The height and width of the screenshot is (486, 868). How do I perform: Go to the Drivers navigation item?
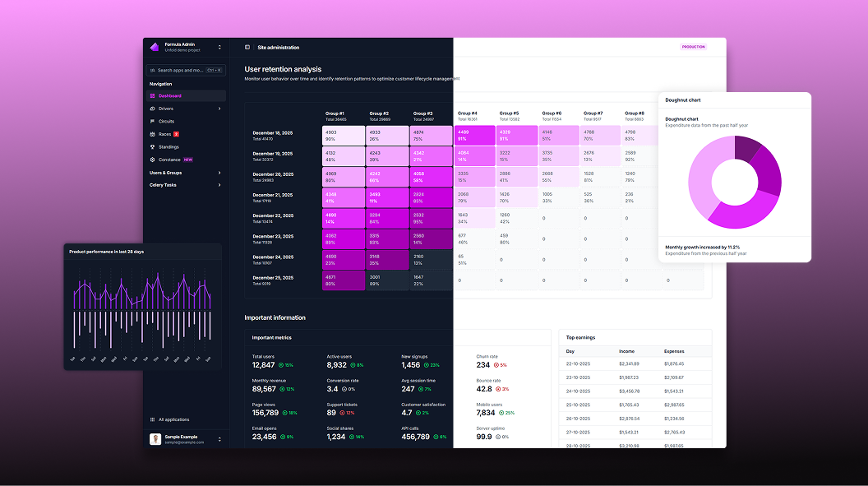tap(166, 109)
